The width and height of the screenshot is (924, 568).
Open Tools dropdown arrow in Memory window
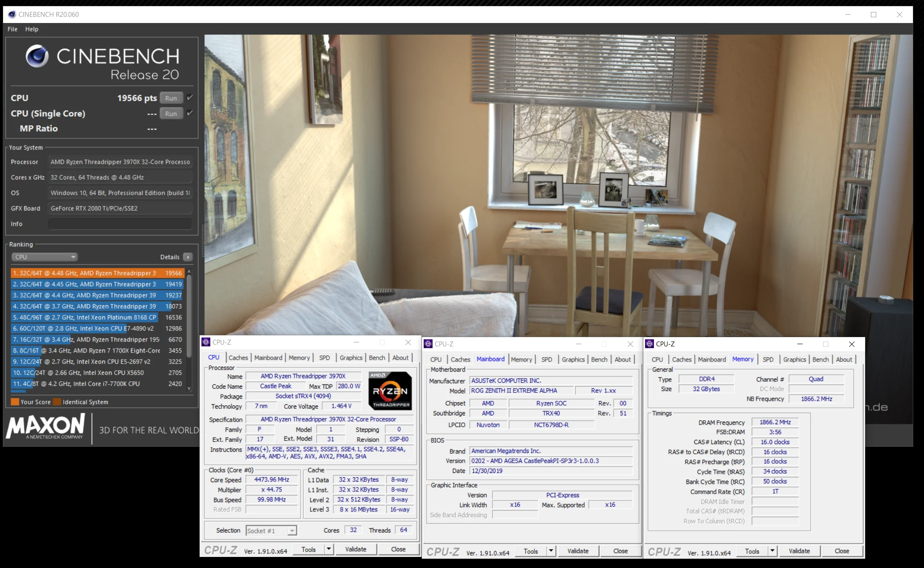[x=772, y=551]
